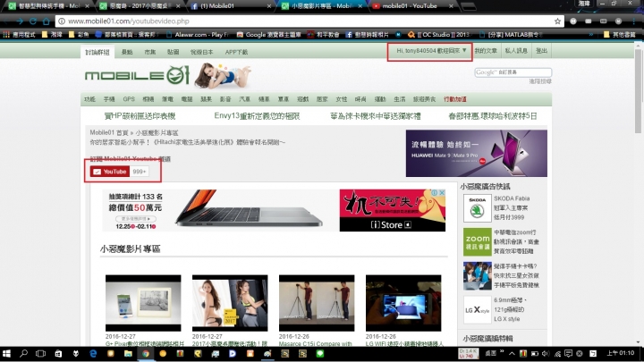Open the Windows Start menu
The height and width of the screenshot is (362, 644).
6,353
